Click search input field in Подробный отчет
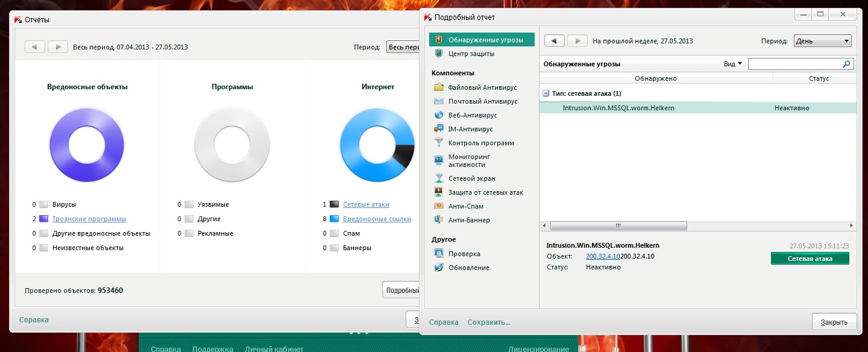Image resolution: width=868 pixels, height=352 pixels. 795,63
